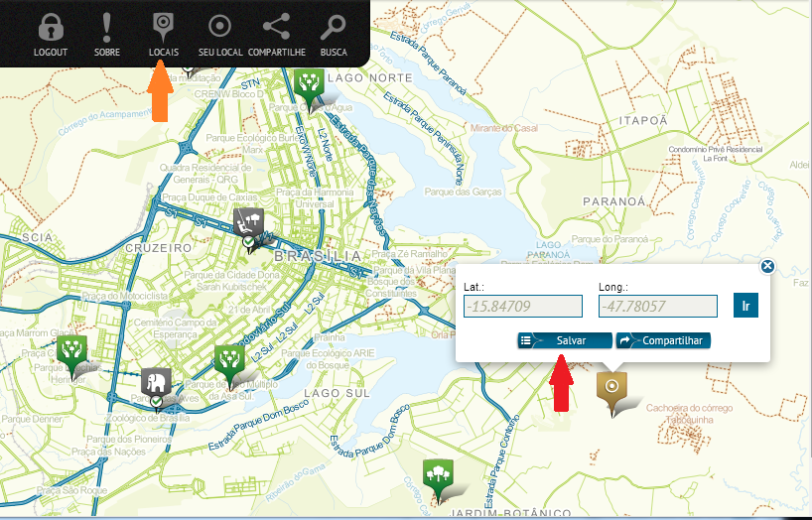Select the gray playground marker near Brasília
This screenshot has width=812, height=520.
(248, 221)
